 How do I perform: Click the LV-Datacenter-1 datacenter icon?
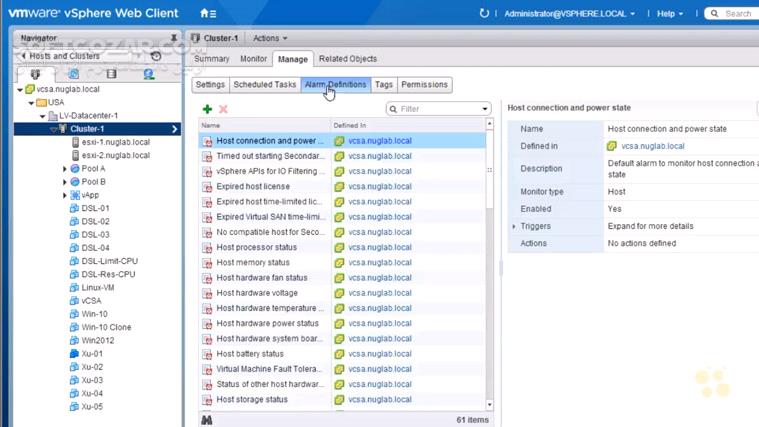[53, 116]
